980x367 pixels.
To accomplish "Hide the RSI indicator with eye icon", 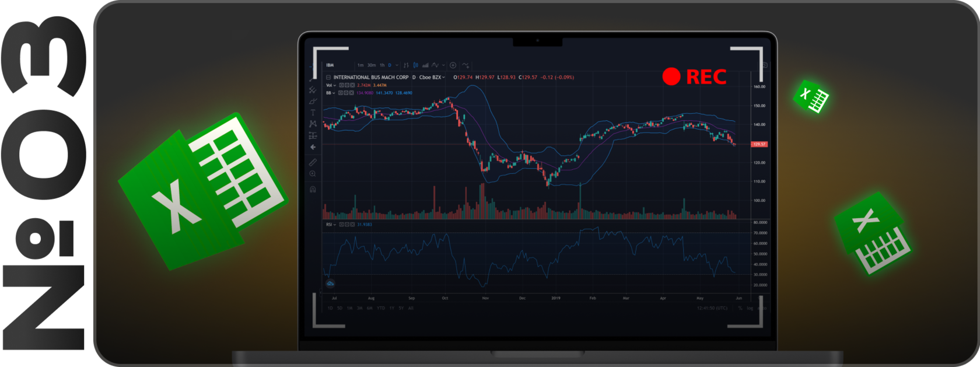I will pos(341,225).
